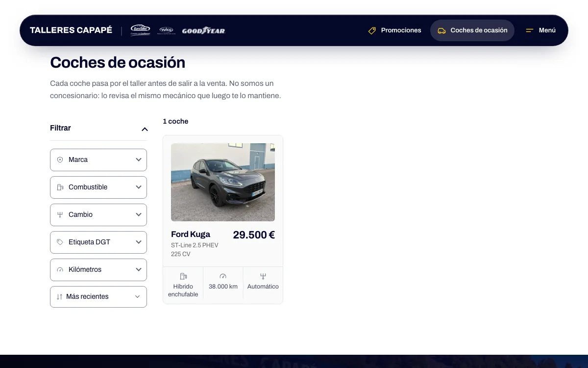Click the Ford Kuga title

coord(191,234)
